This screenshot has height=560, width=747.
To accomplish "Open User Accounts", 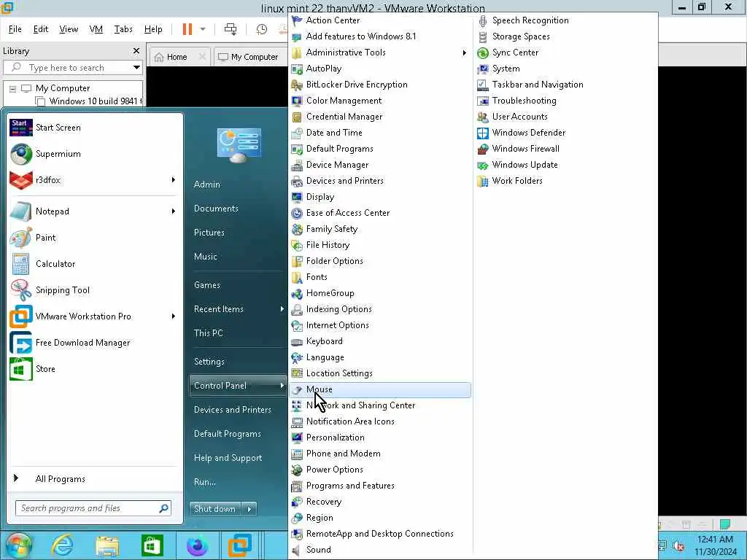I will (x=519, y=117).
